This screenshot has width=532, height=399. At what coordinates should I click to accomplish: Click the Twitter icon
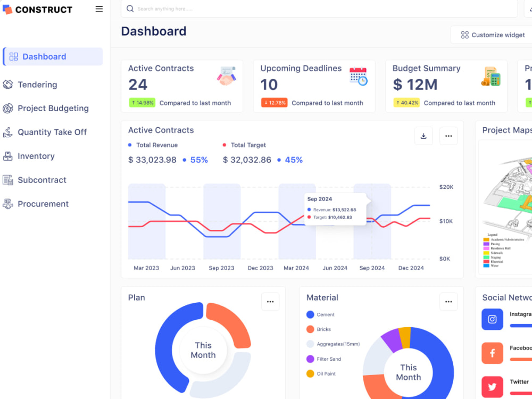(492, 387)
